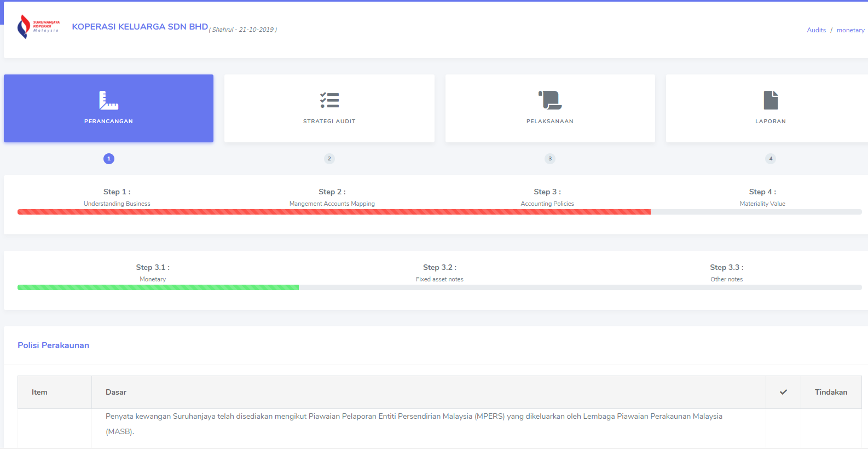Click step circle number 4

[771, 159]
